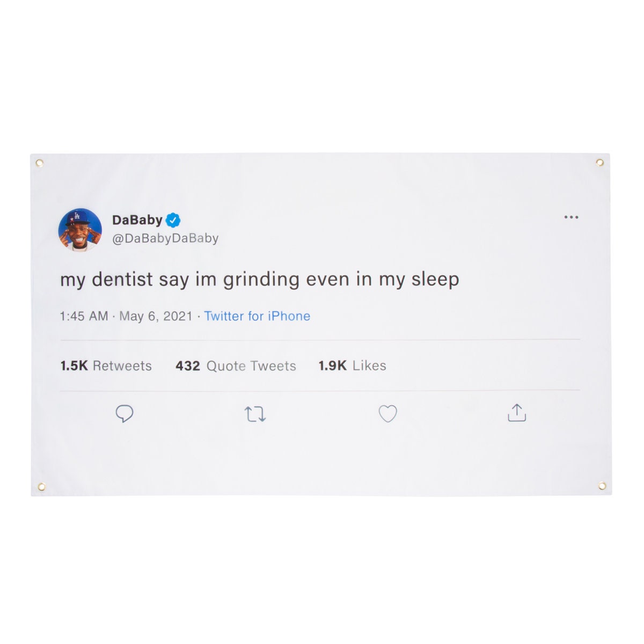
Task: Open the Twitter for iPhone link
Action: pyautogui.click(x=257, y=316)
